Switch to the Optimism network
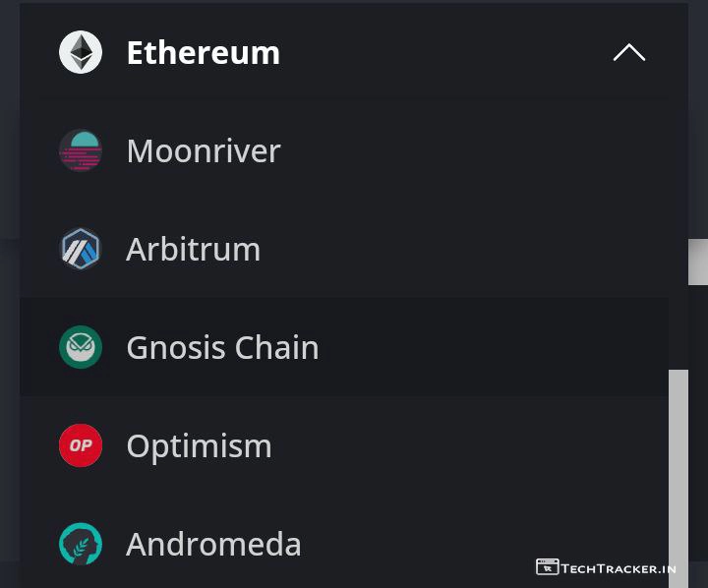This screenshot has width=708, height=588. point(199,445)
